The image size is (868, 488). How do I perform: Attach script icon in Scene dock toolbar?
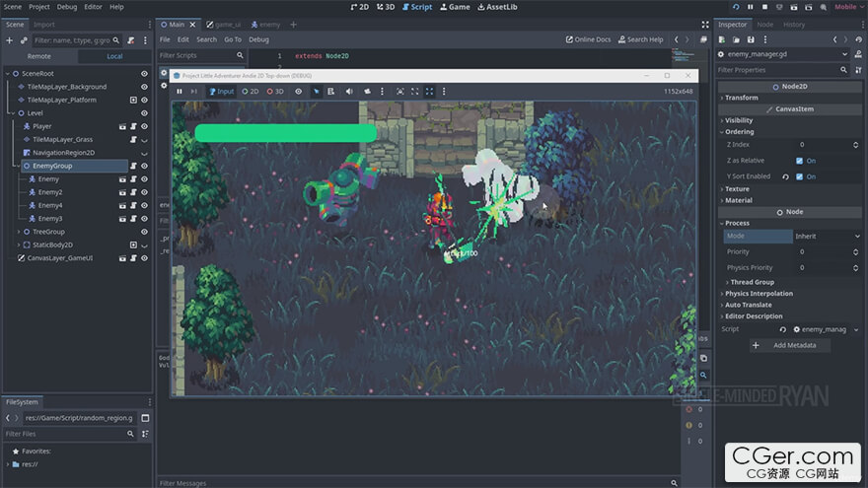tap(130, 40)
